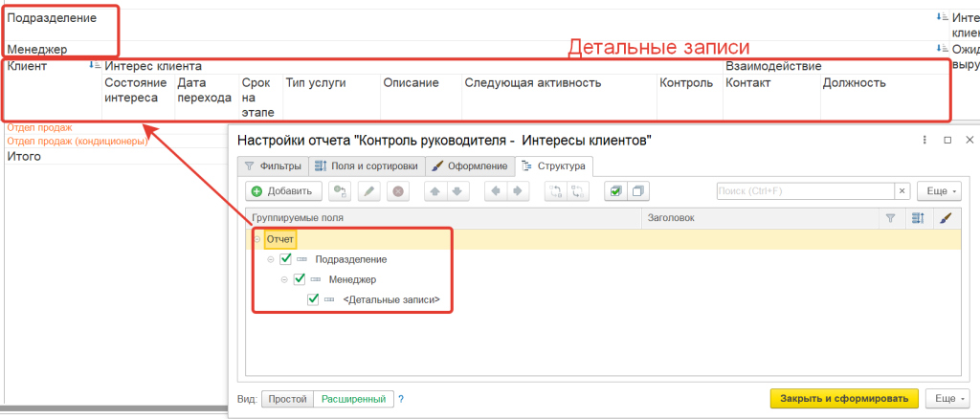Image resolution: width=980 pixels, height=419 pixels.
Task: Collapse the Менеджер tree node
Action: click(x=284, y=279)
